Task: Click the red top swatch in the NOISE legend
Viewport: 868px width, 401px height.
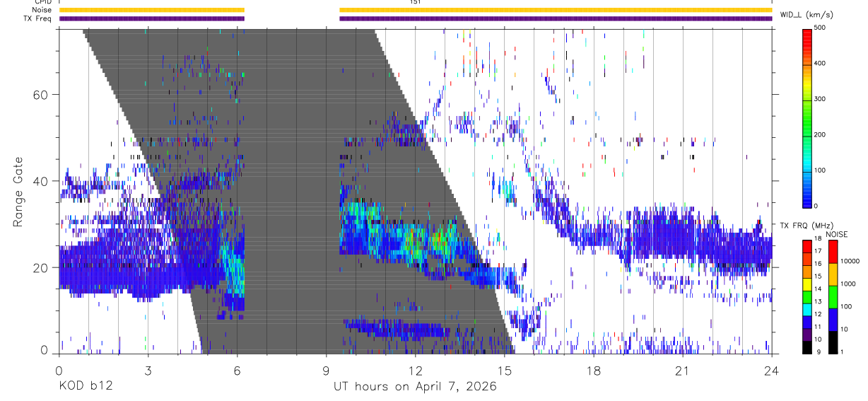Action: point(833,252)
